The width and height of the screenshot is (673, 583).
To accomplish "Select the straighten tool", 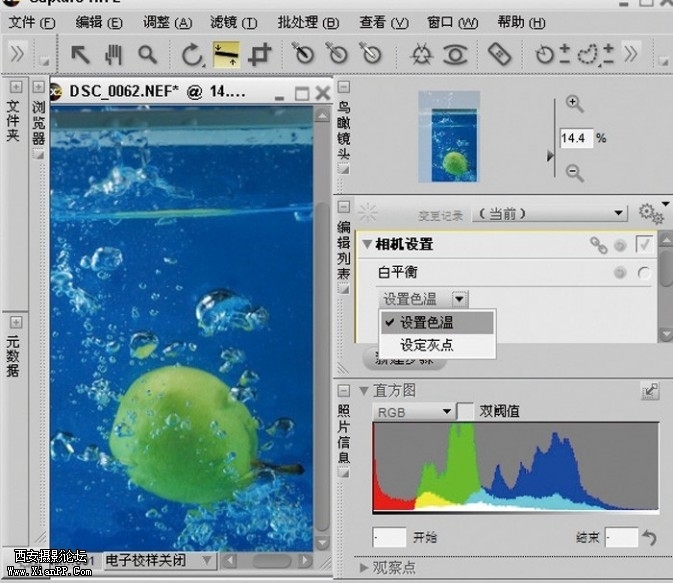I will [226, 55].
